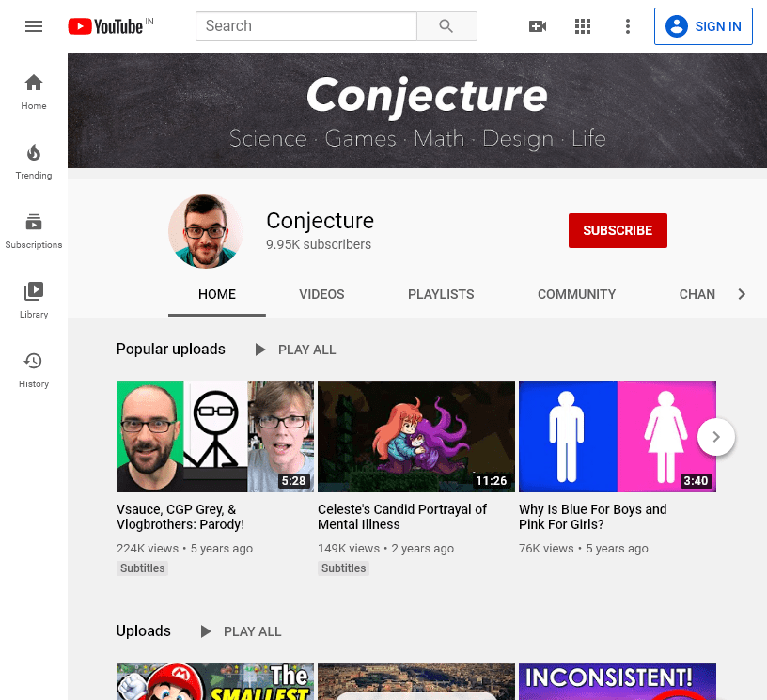Click the 'Popular uploads' section heading
The image size is (767, 700).
pos(171,349)
